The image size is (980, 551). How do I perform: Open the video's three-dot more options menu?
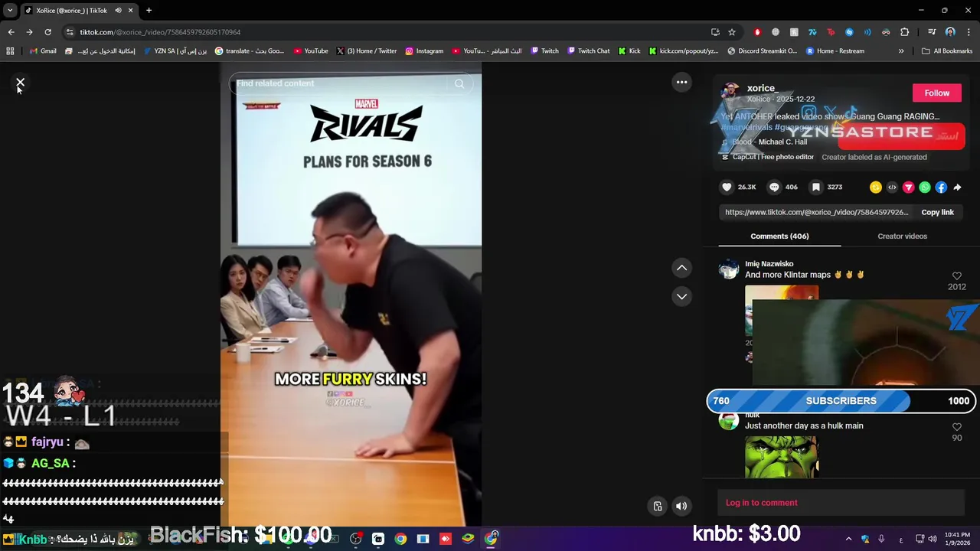(x=681, y=83)
